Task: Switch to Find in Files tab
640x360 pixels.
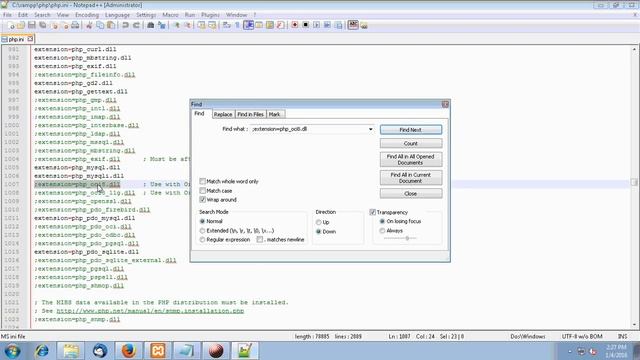Action: [x=251, y=115]
